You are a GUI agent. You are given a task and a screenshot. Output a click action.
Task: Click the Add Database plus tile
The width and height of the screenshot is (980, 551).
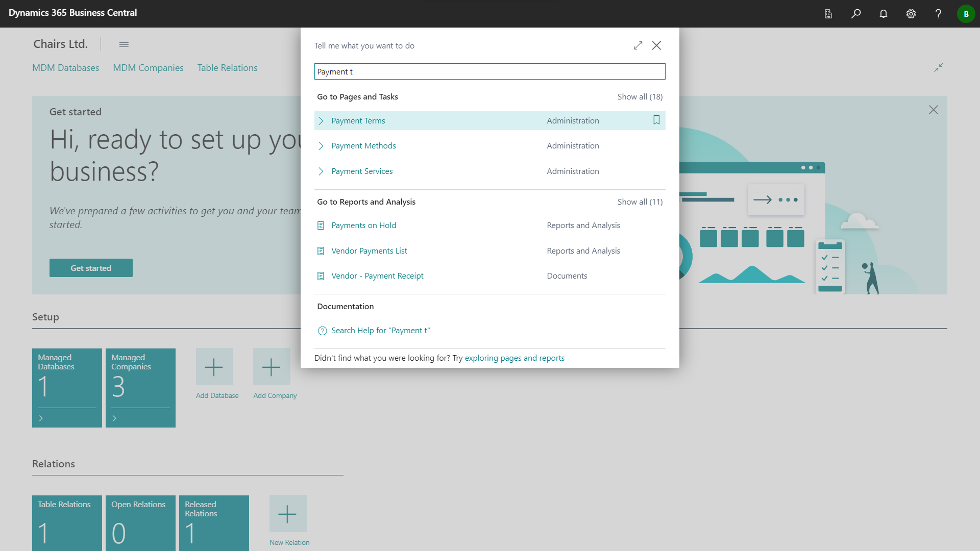[214, 367]
